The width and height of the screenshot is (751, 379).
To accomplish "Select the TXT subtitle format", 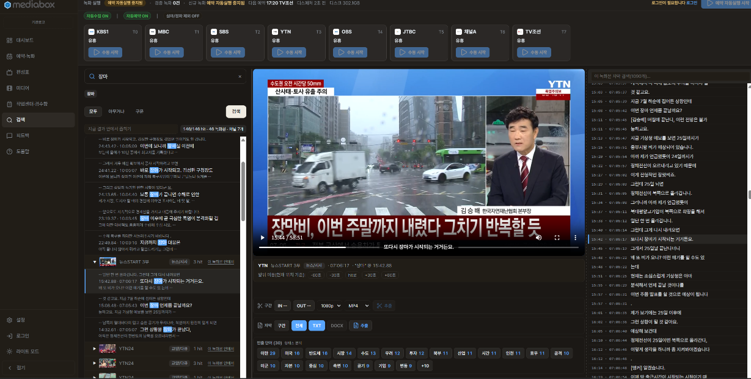I will pyautogui.click(x=317, y=326).
